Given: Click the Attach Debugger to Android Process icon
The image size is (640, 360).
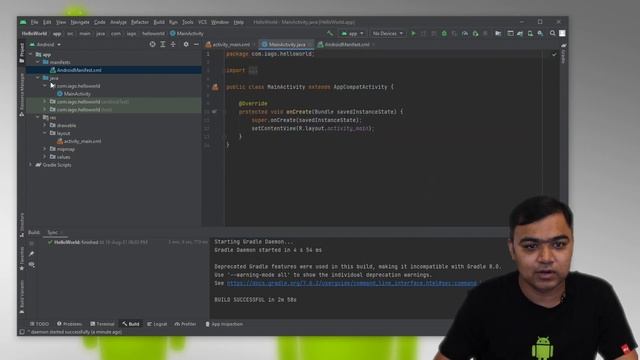Looking at the screenshot, I should point(475,33).
